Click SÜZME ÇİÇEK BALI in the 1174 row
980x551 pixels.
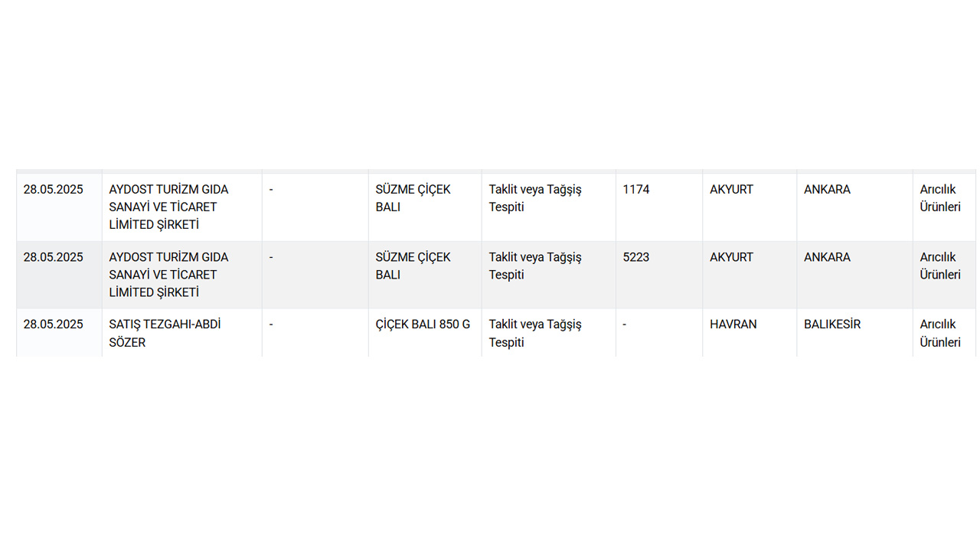click(x=413, y=198)
